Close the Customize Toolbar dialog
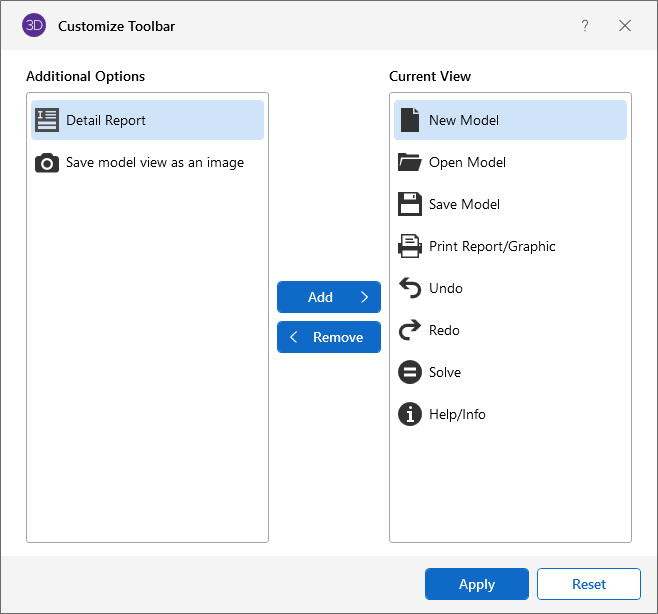The width and height of the screenshot is (658, 614). (x=625, y=26)
